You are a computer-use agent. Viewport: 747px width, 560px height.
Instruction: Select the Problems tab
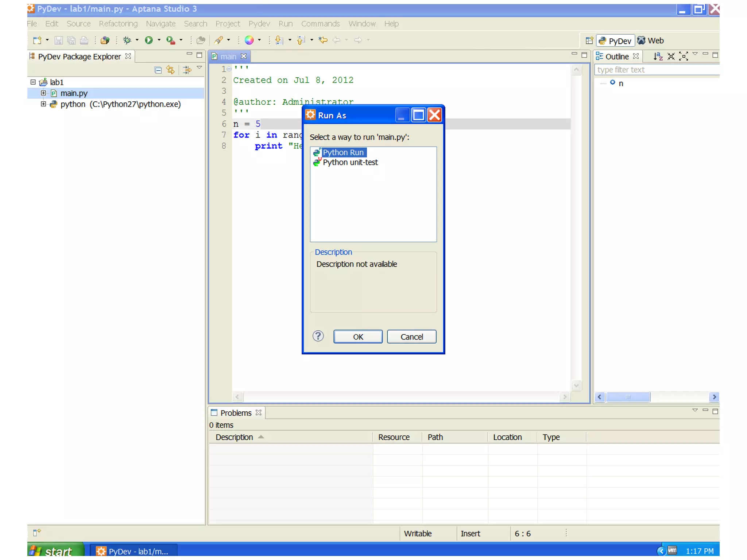pyautogui.click(x=236, y=413)
